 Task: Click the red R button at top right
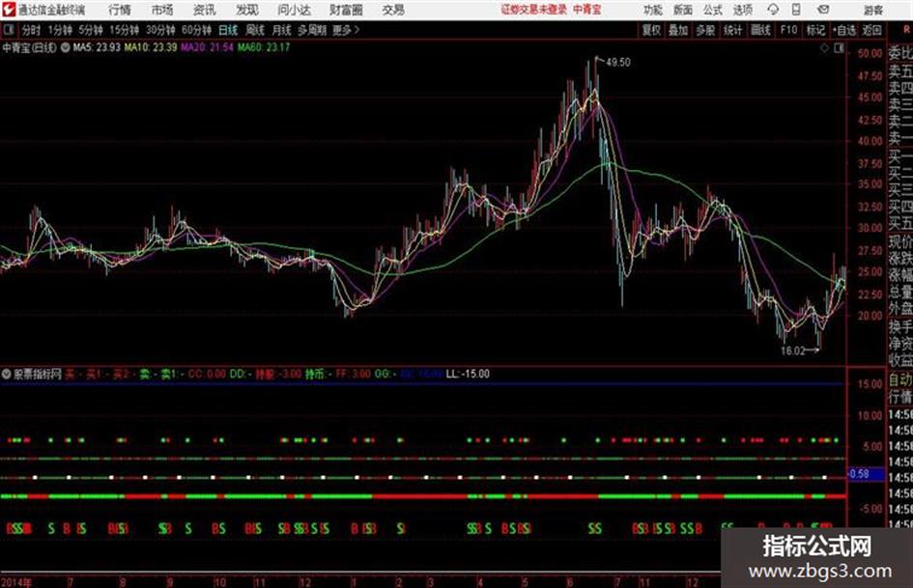click(x=906, y=30)
